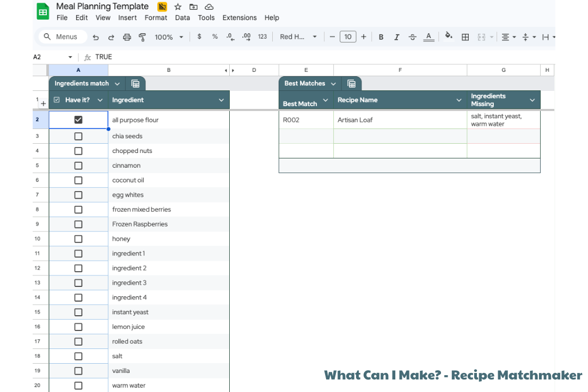The height and width of the screenshot is (392, 588).
Task: Decrease font size with minus button
Action: pos(332,37)
